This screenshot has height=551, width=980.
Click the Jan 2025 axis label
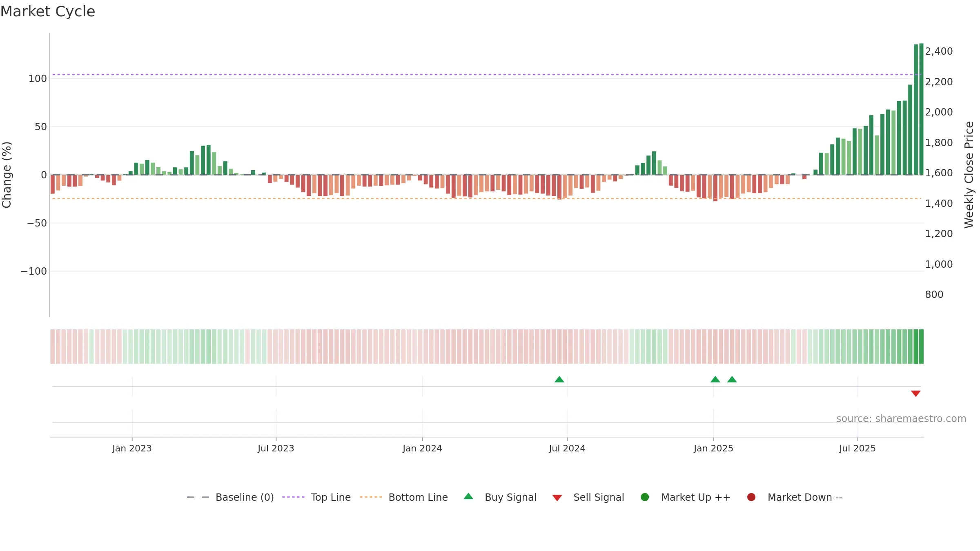tap(713, 448)
